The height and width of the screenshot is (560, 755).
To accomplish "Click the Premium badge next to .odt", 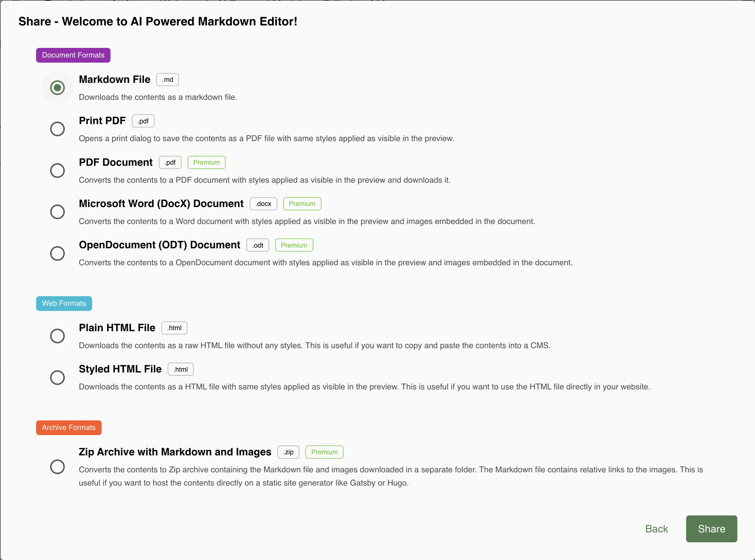I will click(x=294, y=245).
